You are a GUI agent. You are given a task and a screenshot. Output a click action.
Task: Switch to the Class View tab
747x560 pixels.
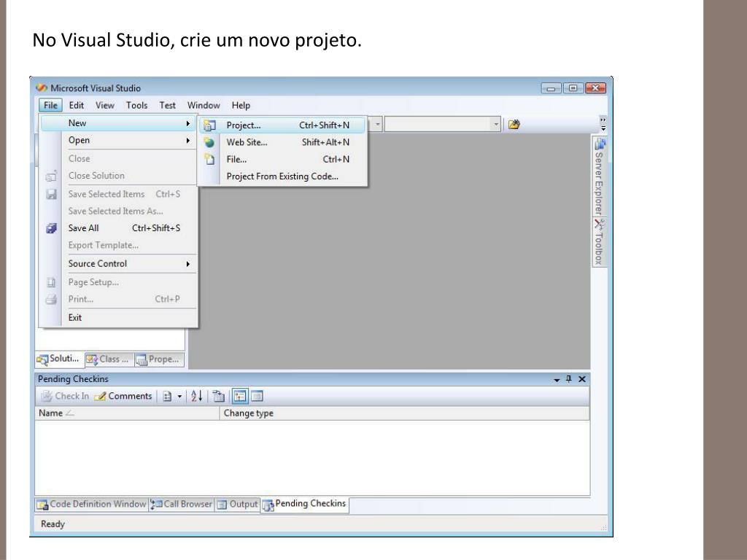click(109, 360)
